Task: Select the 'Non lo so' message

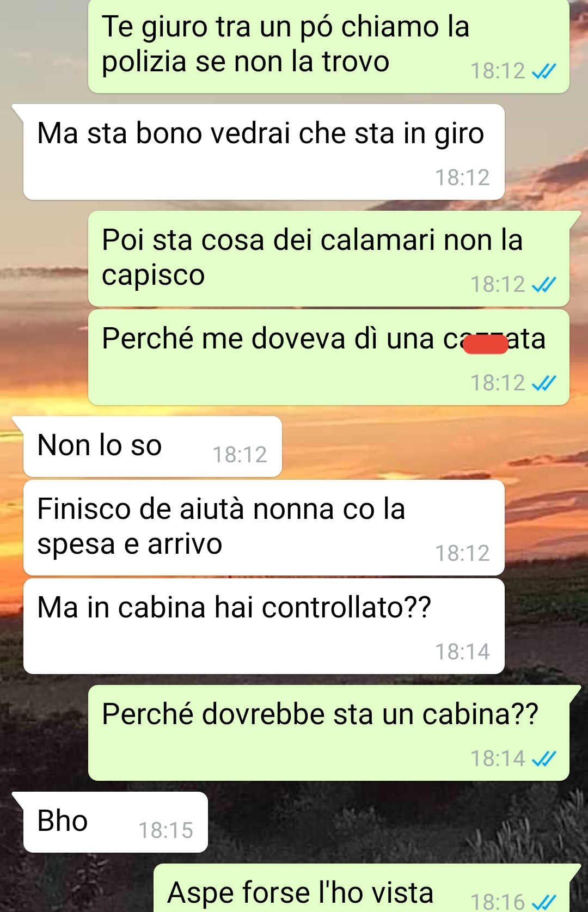Action: click(152, 446)
